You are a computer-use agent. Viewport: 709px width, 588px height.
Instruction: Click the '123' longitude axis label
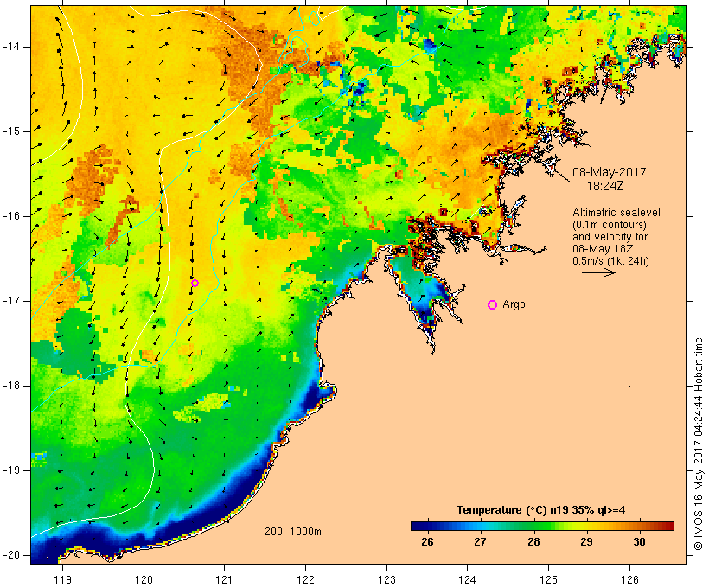coord(386,579)
